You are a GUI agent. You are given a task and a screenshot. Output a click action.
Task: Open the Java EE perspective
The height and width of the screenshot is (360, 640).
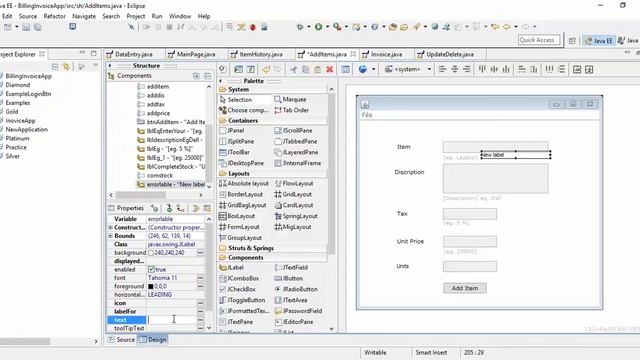tap(598, 40)
